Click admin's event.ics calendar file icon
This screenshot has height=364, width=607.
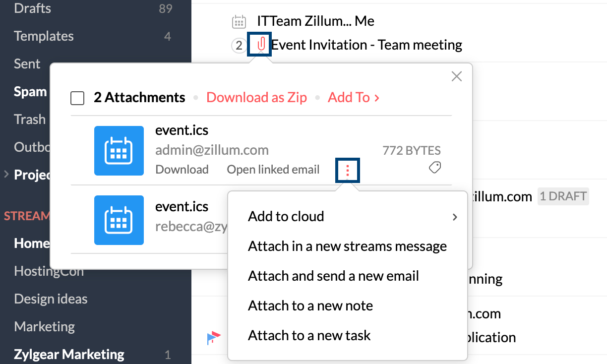pos(119,151)
